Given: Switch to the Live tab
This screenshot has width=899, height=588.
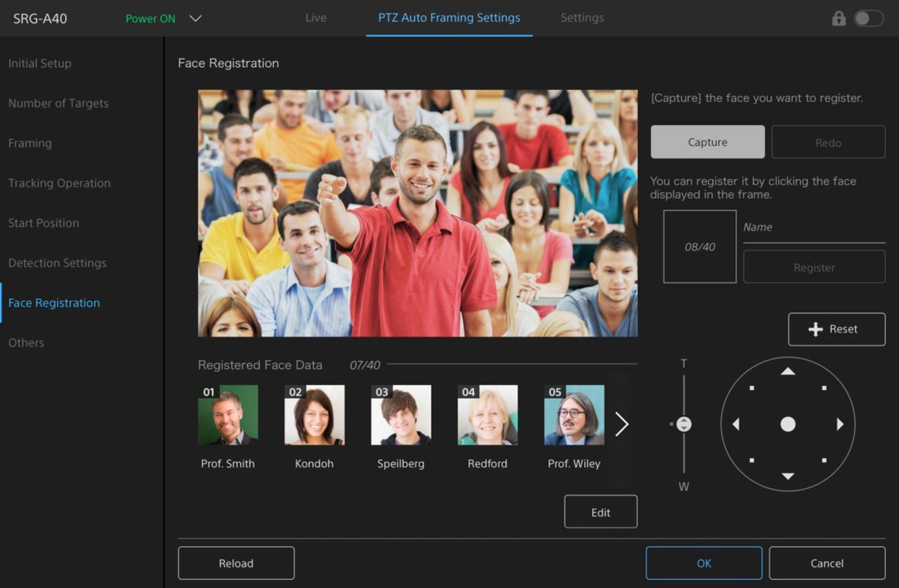Looking at the screenshot, I should (x=316, y=18).
